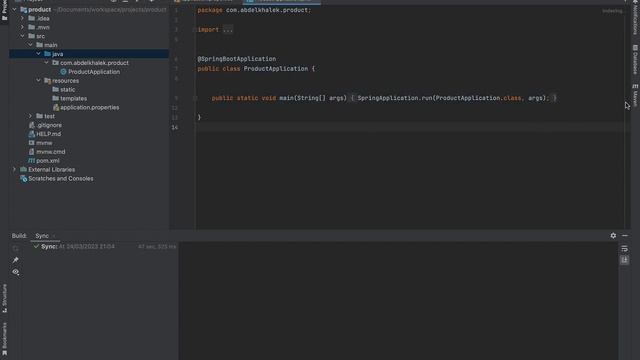The height and width of the screenshot is (360, 640).
Task: Click the .mvn folder name
Action: [43, 27]
